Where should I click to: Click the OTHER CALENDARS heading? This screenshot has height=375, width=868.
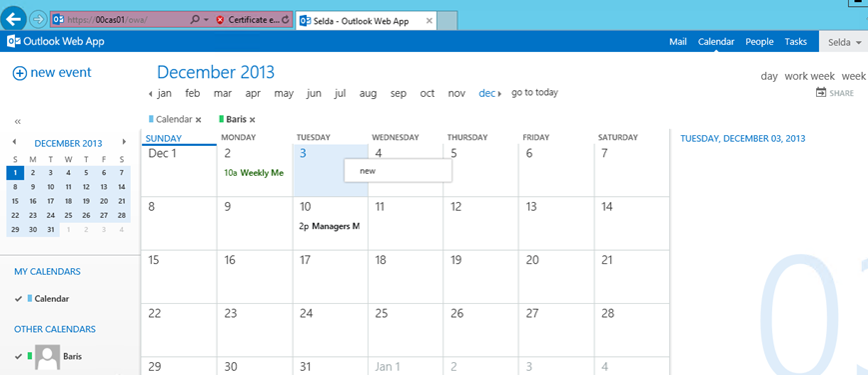coord(55,329)
